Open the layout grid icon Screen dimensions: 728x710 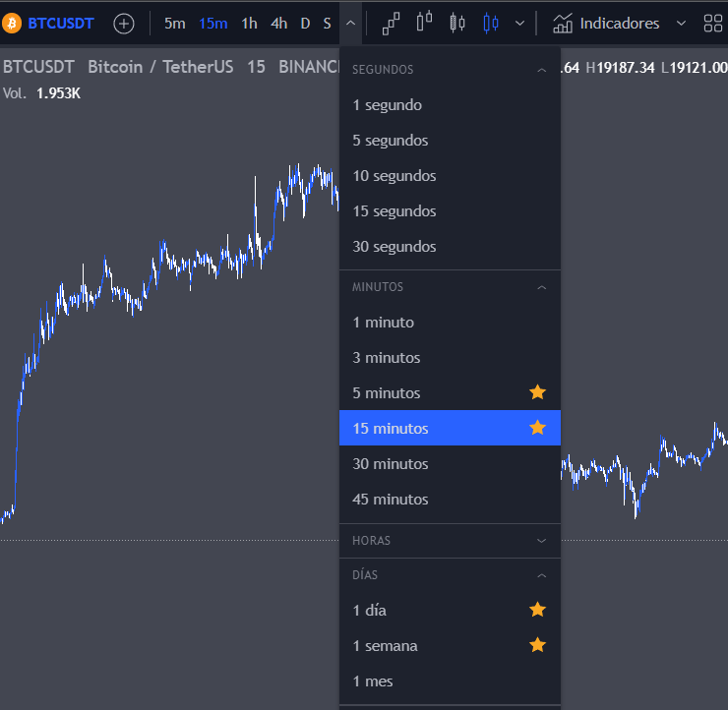(713, 24)
